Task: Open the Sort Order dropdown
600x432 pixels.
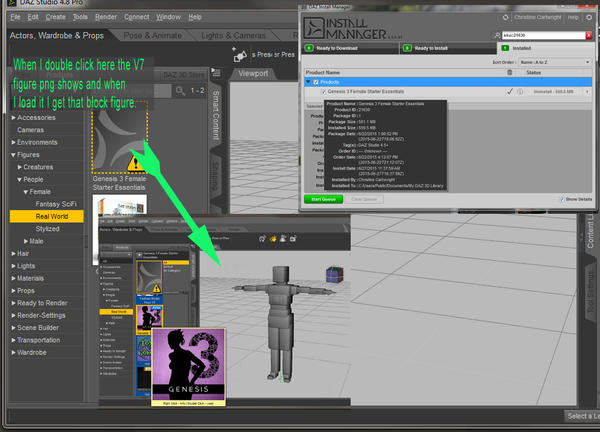Action: pos(554,62)
